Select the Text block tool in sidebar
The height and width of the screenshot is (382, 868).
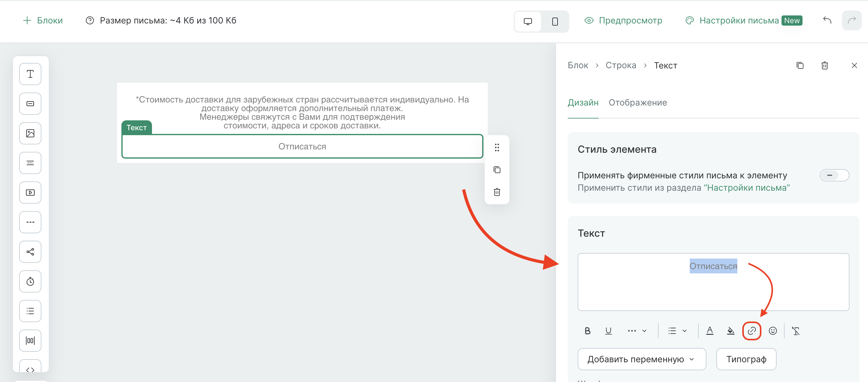pyautogui.click(x=30, y=74)
